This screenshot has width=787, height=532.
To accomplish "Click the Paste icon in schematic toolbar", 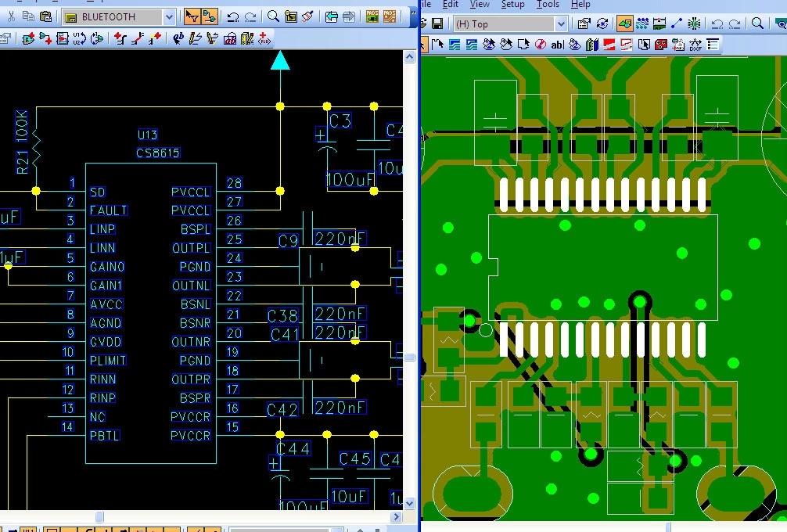I will click(45, 16).
